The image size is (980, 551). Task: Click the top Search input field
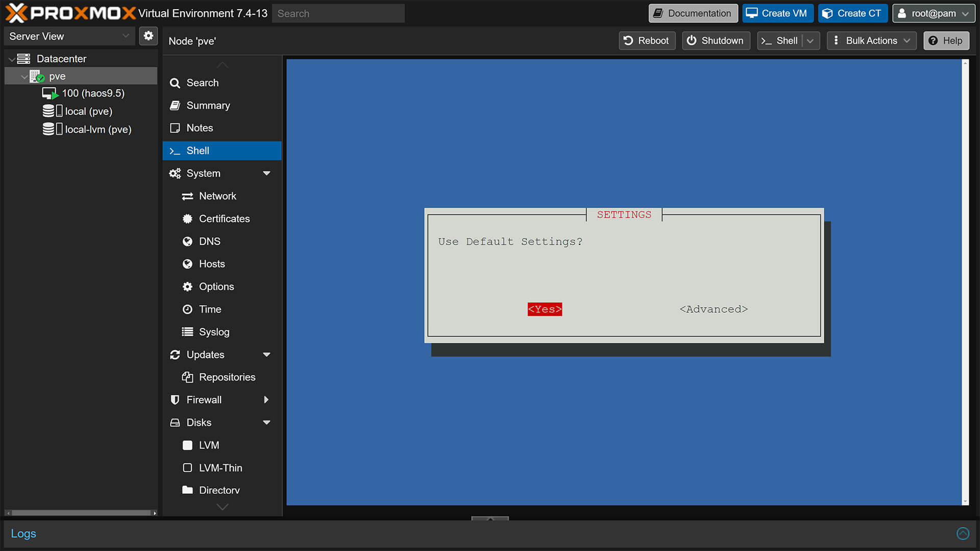pyautogui.click(x=338, y=14)
